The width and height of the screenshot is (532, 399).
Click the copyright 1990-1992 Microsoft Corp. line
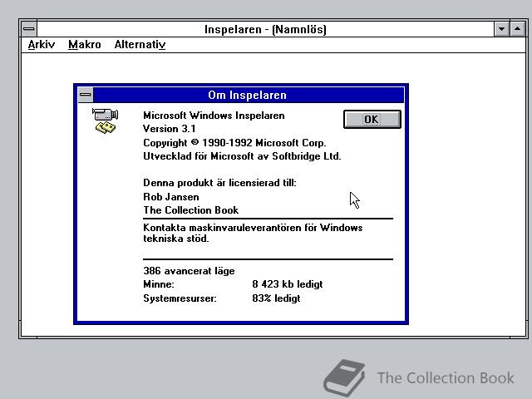click(234, 143)
